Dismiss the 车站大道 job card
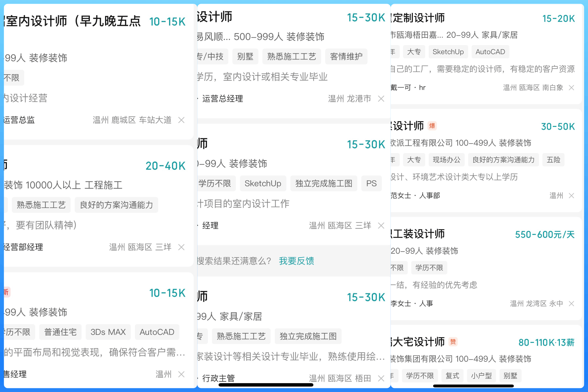Image resolution: width=588 pixels, height=392 pixels. (181, 120)
